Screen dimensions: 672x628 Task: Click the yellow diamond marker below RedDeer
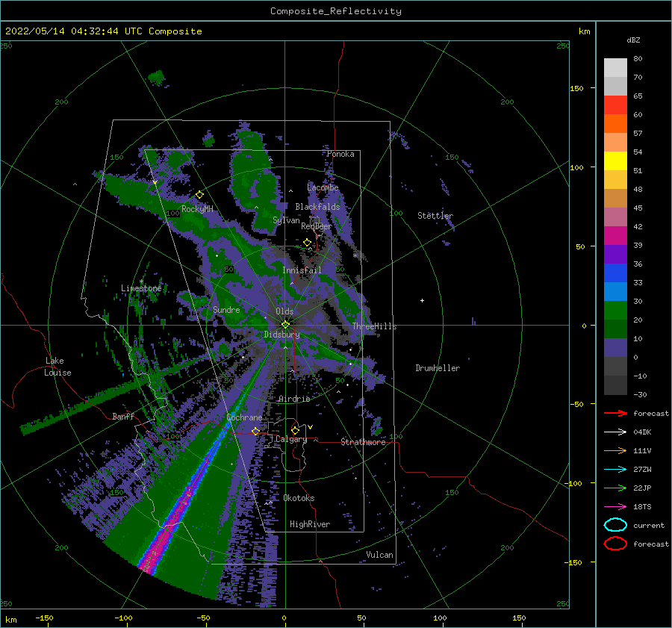click(307, 243)
